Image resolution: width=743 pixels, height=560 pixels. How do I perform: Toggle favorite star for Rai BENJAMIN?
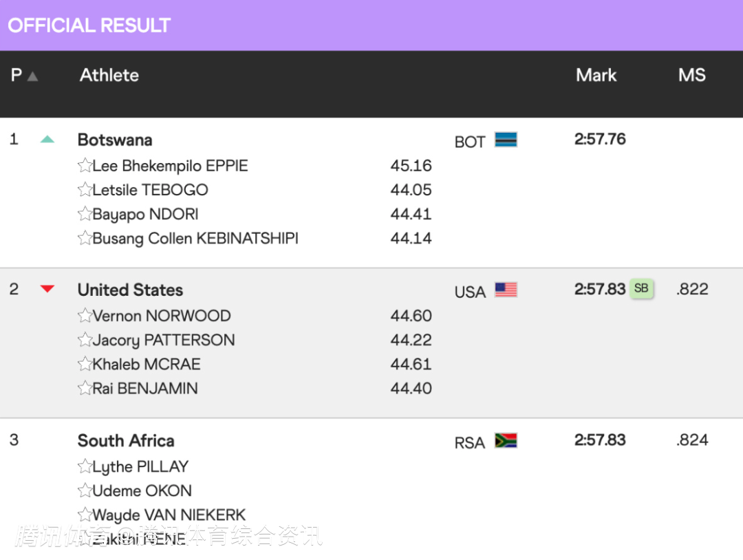85,388
